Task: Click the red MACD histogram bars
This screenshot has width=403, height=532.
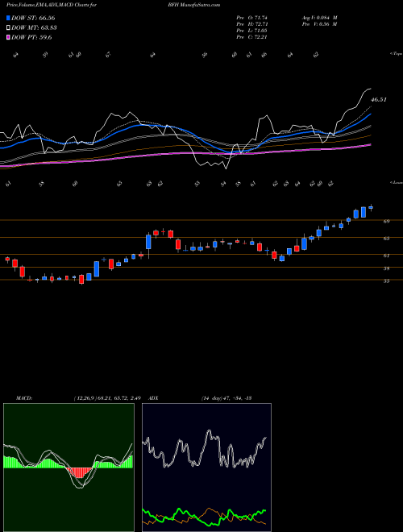Action: (79, 472)
